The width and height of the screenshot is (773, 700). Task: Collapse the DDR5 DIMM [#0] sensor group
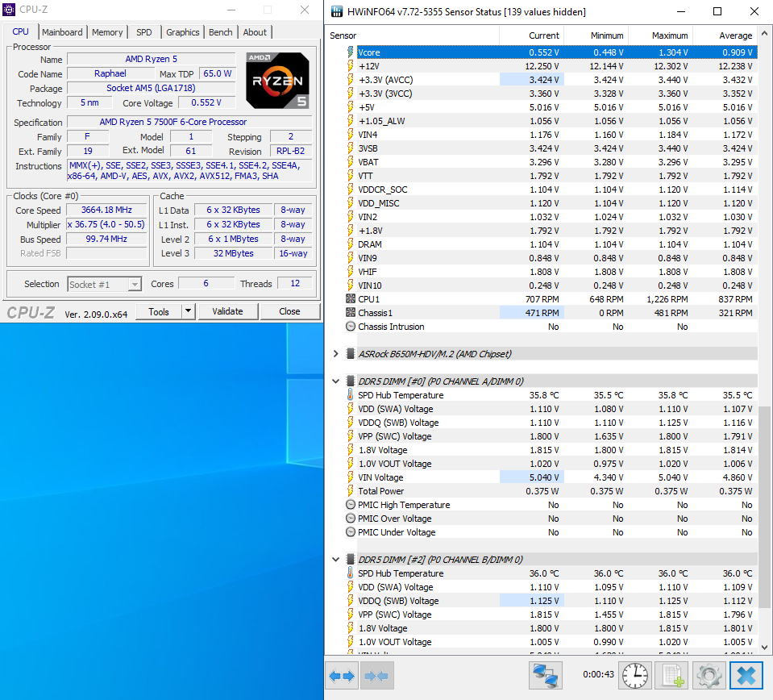[336, 381]
